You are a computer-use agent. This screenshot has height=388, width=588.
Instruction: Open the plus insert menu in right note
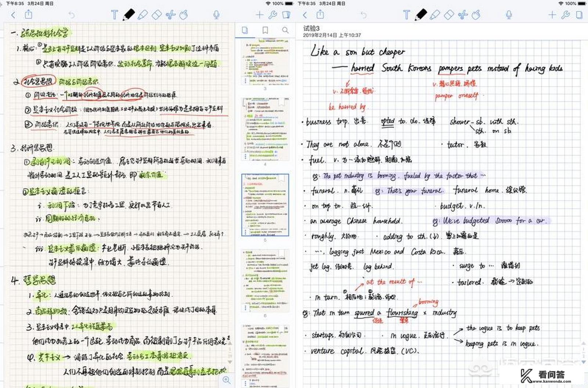[x=552, y=15]
